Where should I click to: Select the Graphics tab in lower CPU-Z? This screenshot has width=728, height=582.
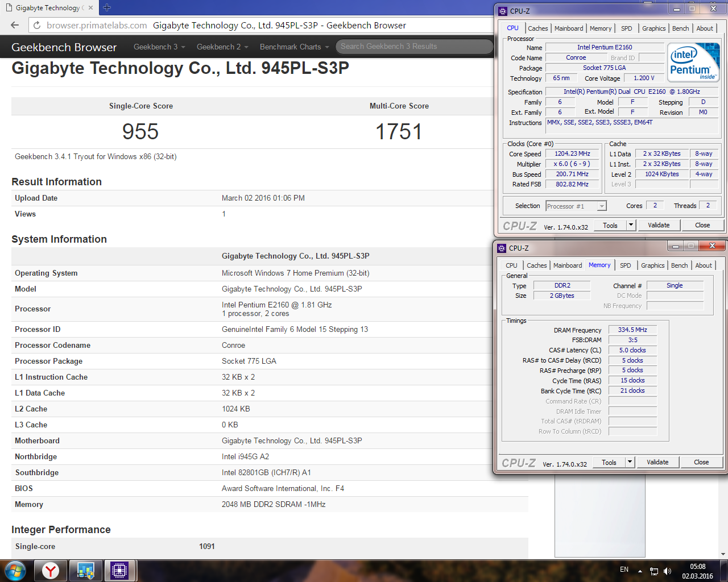[x=652, y=265]
